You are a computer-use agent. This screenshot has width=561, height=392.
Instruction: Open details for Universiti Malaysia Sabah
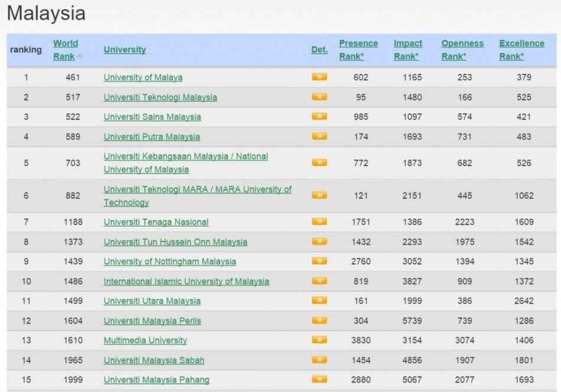click(319, 360)
